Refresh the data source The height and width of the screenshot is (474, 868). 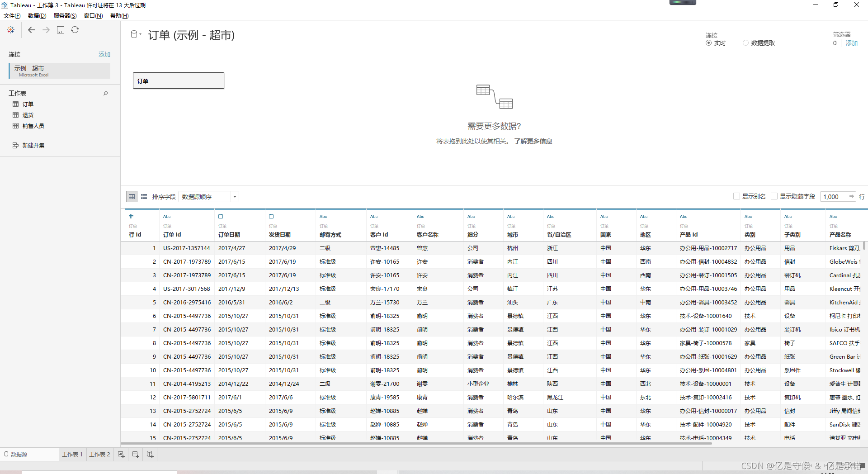(75, 30)
